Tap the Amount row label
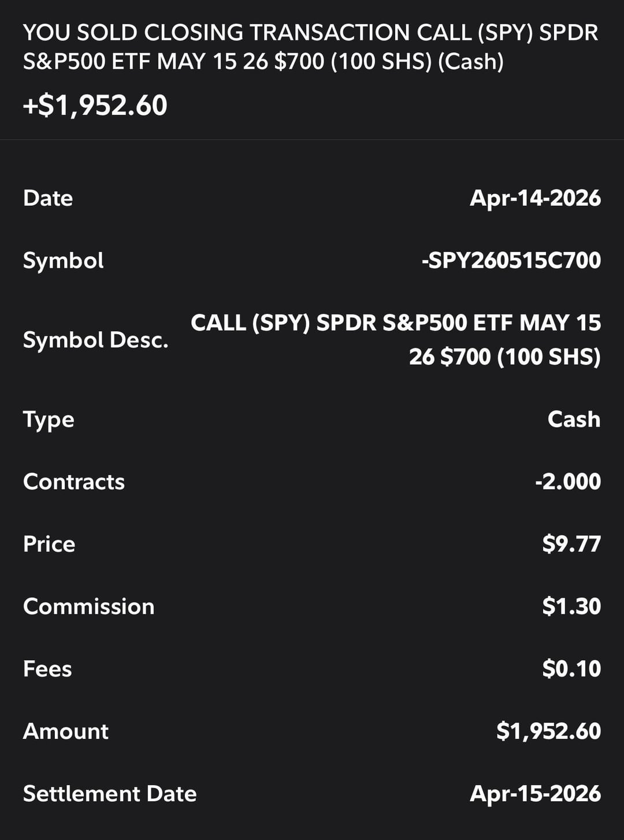Screen dimensions: 624x840 pyautogui.click(x=66, y=732)
